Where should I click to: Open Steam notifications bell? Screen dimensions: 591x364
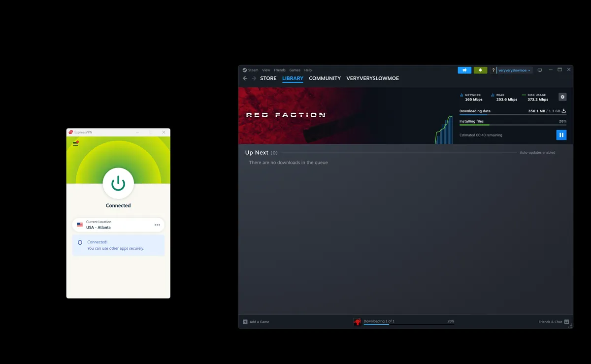[x=480, y=70]
